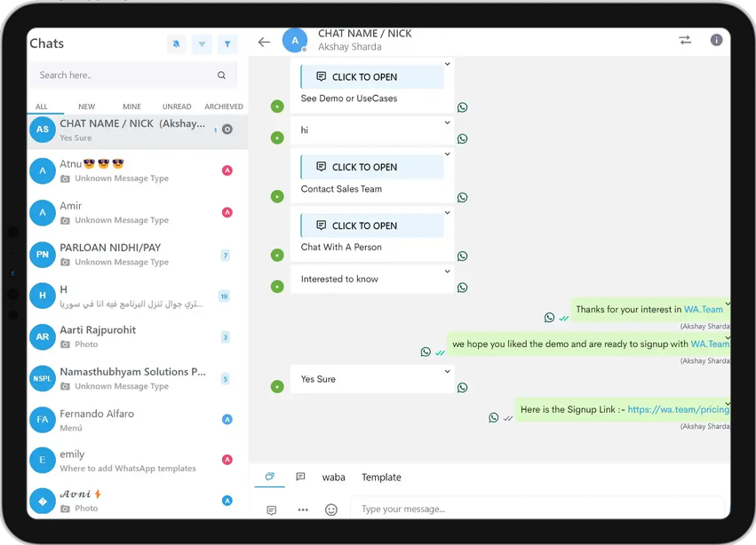Go back using the left arrow

click(264, 42)
